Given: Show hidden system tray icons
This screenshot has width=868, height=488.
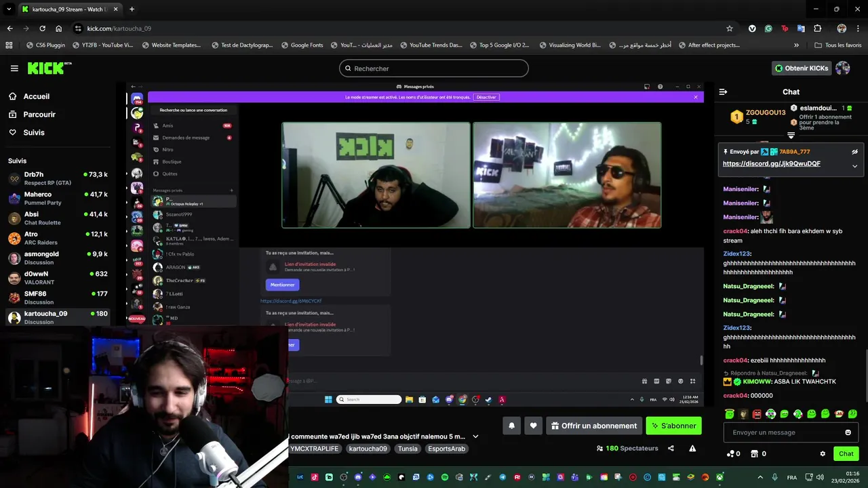Looking at the screenshot, I should tap(759, 477).
